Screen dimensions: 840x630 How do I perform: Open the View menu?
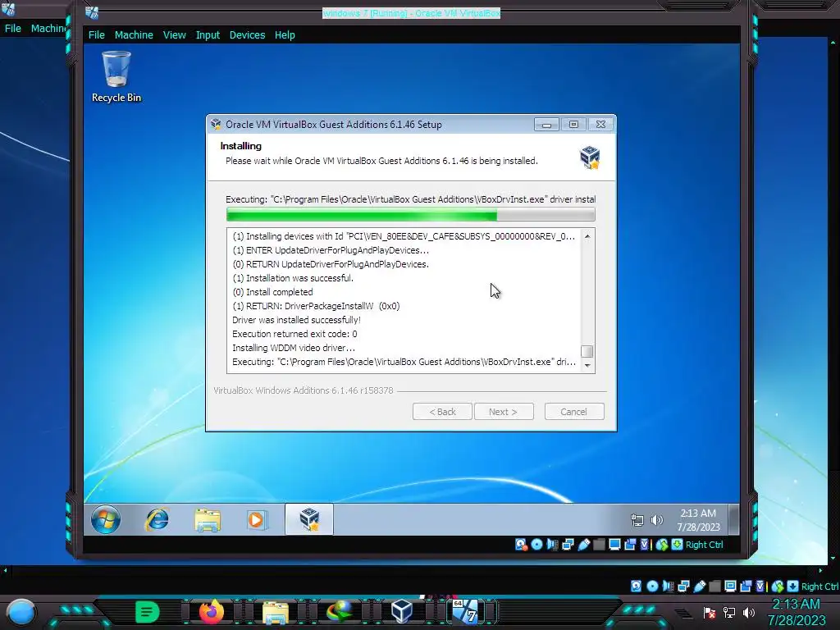pos(175,34)
